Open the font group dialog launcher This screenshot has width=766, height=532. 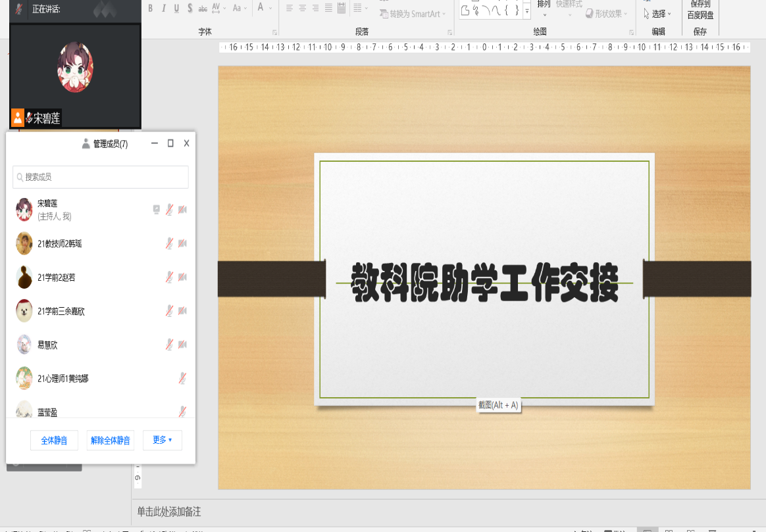coord(274,32)
